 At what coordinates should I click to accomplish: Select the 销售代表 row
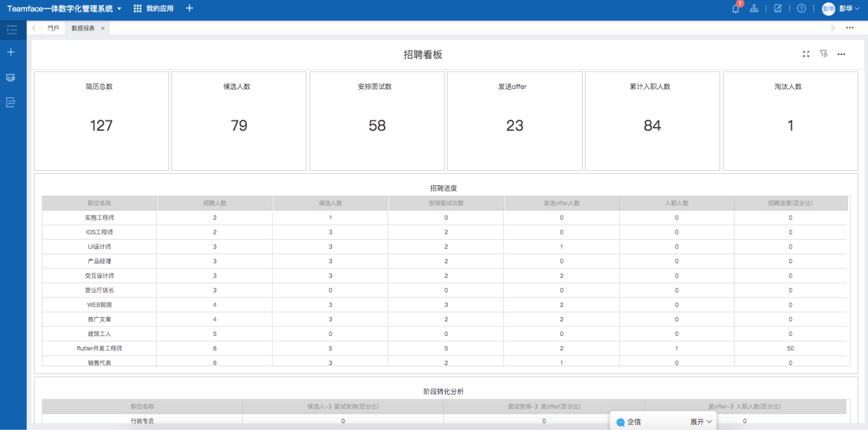[x=444, y=361]
